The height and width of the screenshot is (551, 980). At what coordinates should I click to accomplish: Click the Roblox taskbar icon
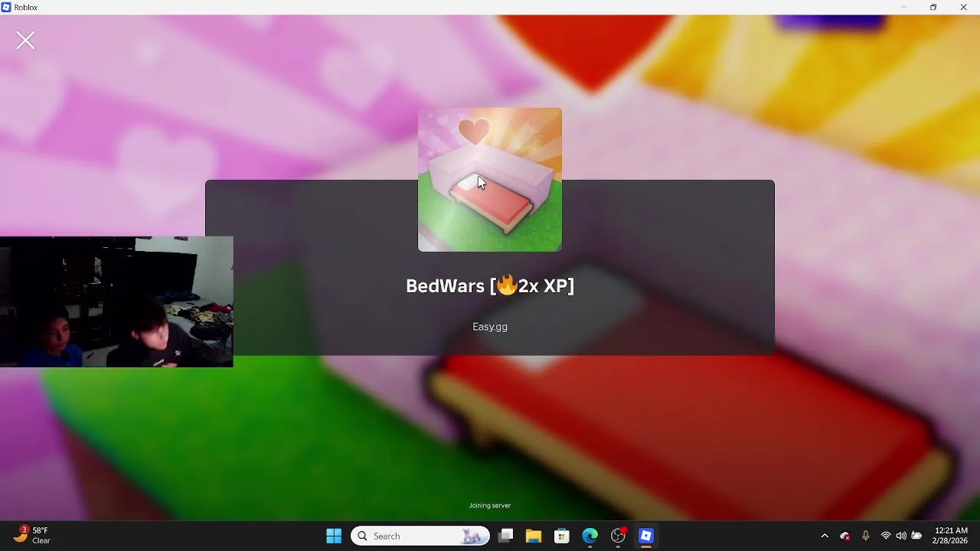pos(646,536)
